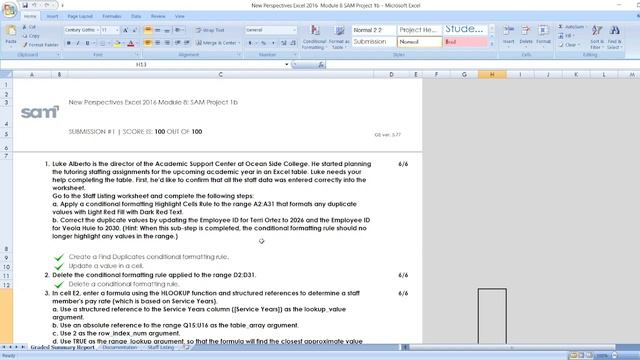Image resolution: width=640 pixels, height=360 pixels.
Task: Open Format as Table gallery
Action: 339,37
